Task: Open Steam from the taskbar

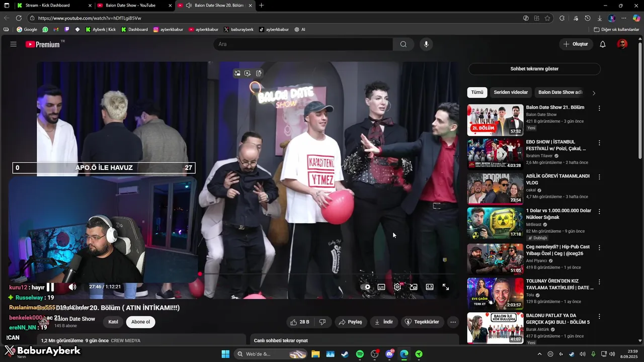Action: tap(345, 354)
